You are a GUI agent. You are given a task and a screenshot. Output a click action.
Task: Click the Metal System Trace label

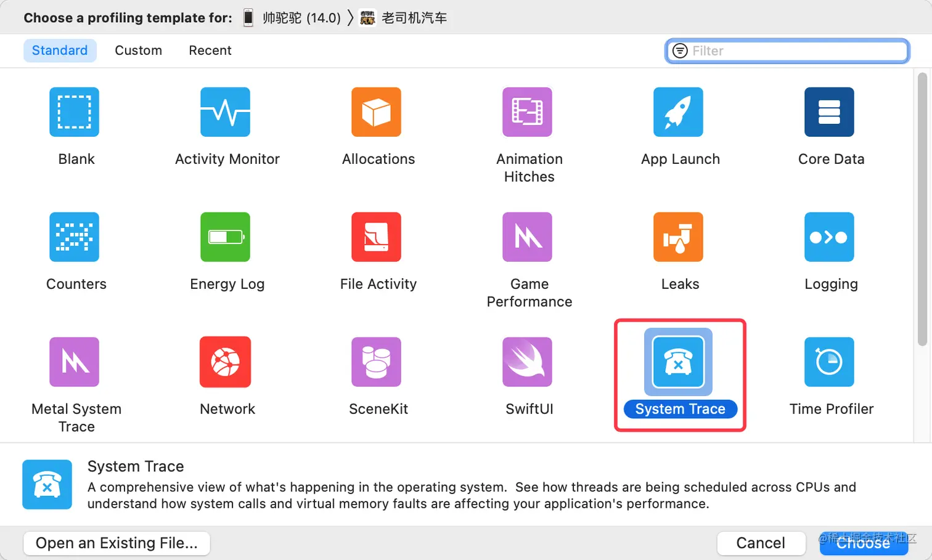[76, 418]
